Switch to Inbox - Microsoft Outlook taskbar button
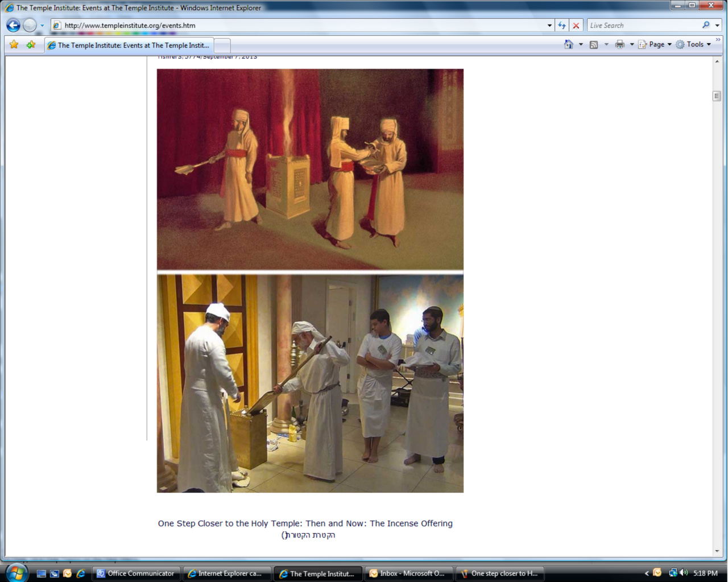Image resolution: width=728 pixels, height=582 pixels. (x=409, y=573)
